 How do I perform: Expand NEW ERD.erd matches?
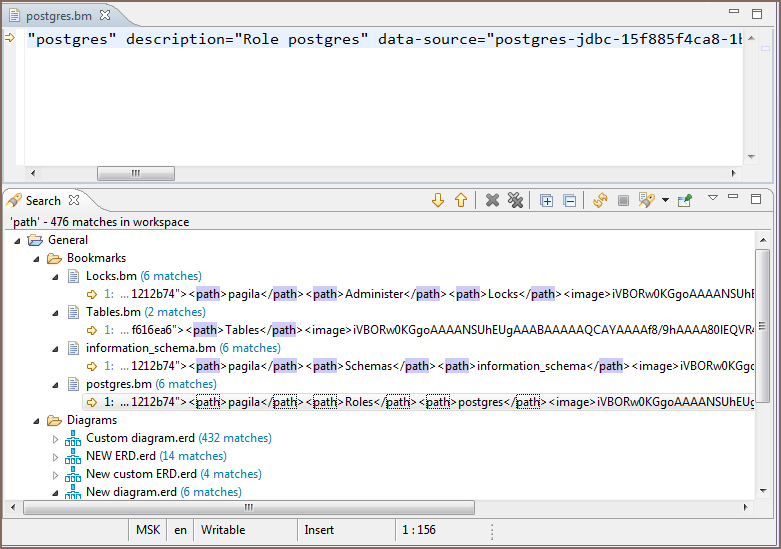56,456
